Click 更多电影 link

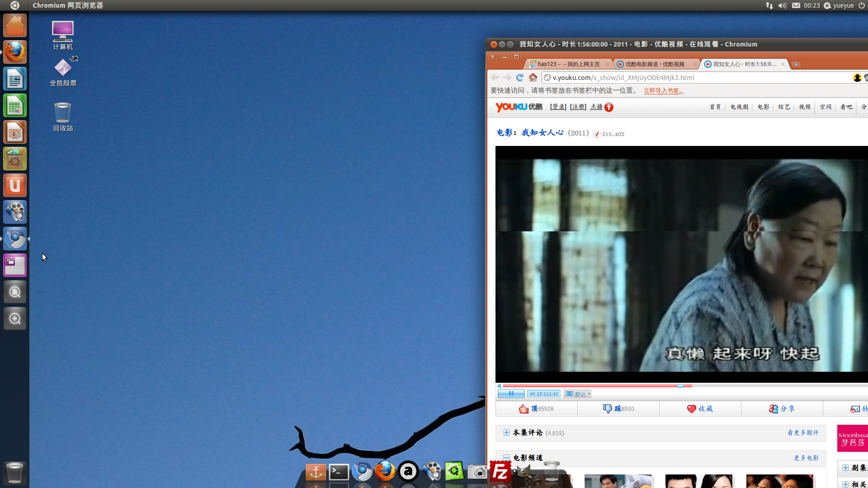[x=807, y=458]
